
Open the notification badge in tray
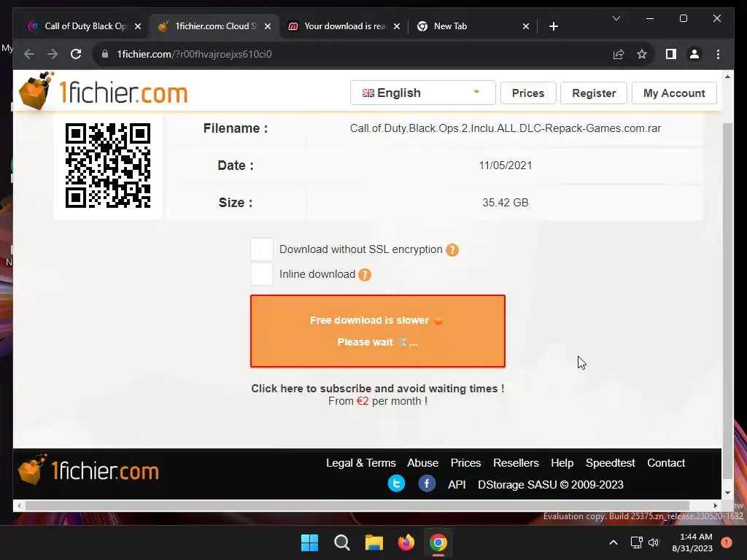727,542
